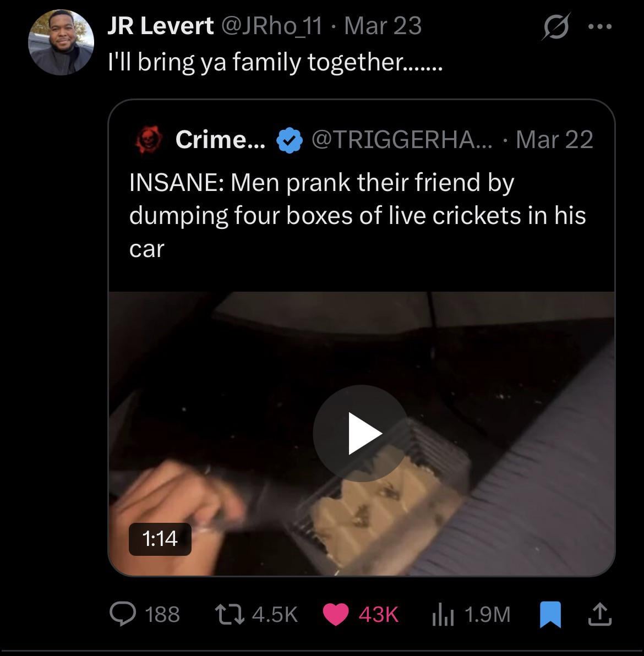The height and width of the screenshot is (656, 644).
Task: Click the "I'll bring ya family together" text
Action: coord(275,63)
